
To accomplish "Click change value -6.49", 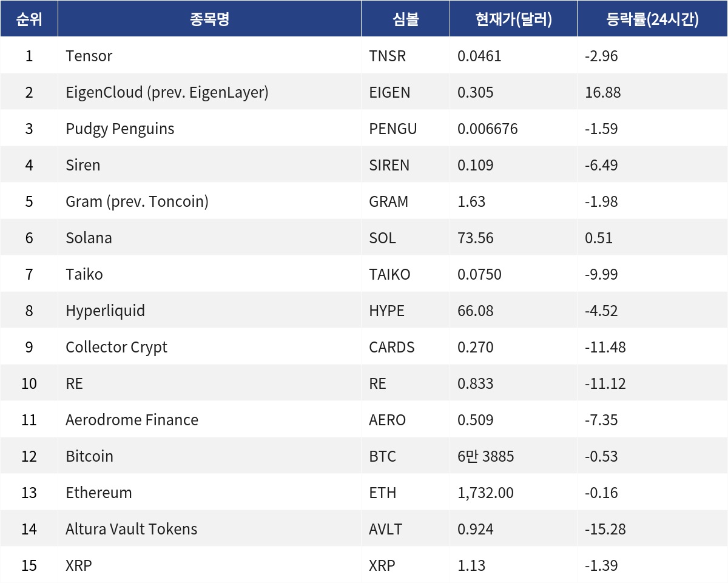I will [x=601, y=165].
